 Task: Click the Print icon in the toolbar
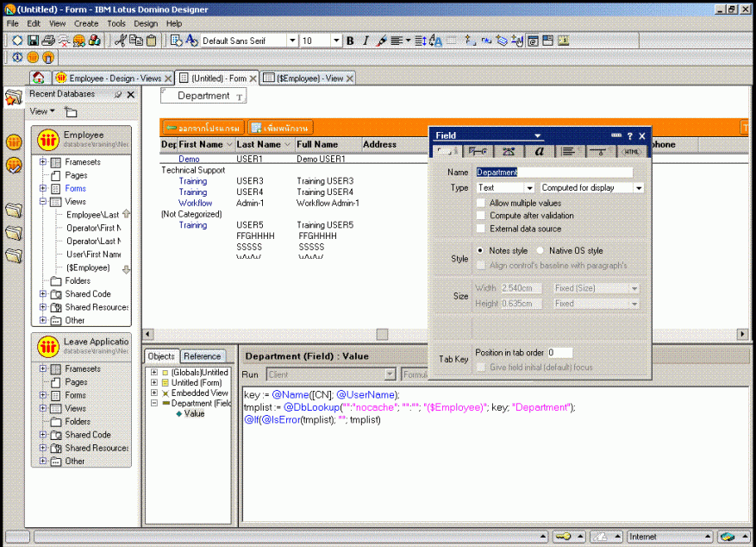48,41
